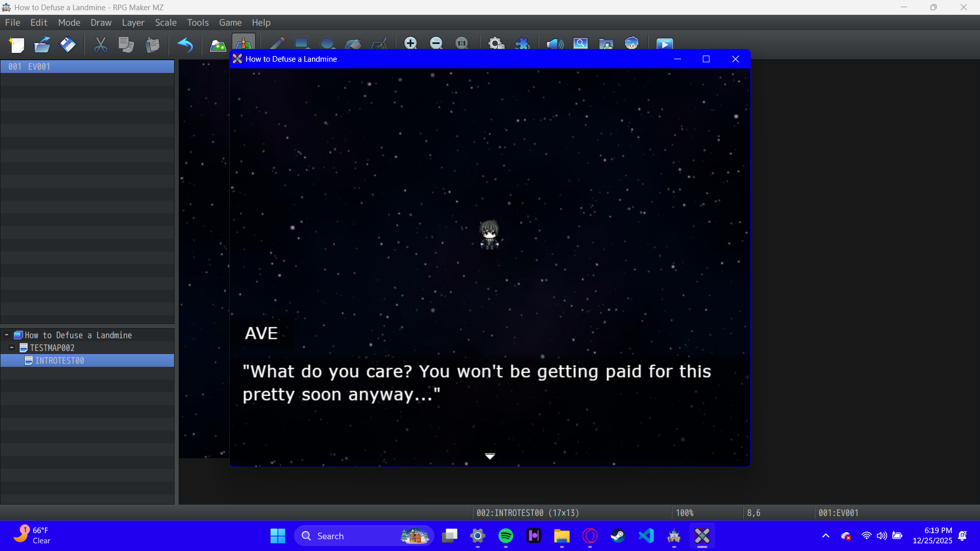Viewport: 980px width, 551px height.
Task: Show hidden system tray icons chevron
Action: (825, 536)
